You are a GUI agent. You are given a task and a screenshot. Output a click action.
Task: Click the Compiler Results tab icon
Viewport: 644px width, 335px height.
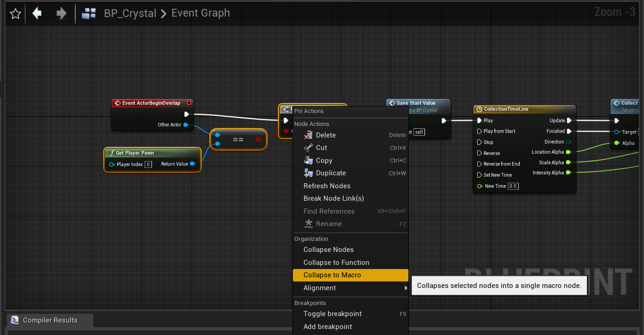pos(15,320)
